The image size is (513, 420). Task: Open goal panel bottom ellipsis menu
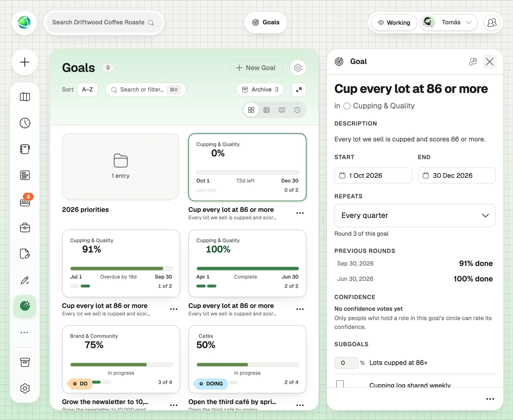[x=490, y=399]
